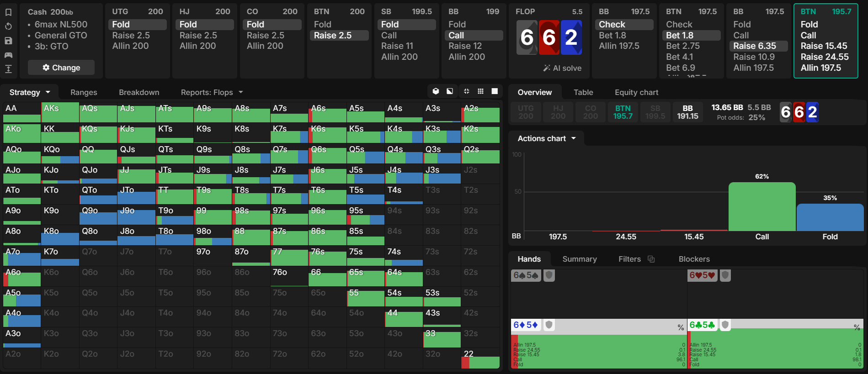The image size is (868, 374).
Task: Select the A5o cell in matrix
Action: (22, 297)
